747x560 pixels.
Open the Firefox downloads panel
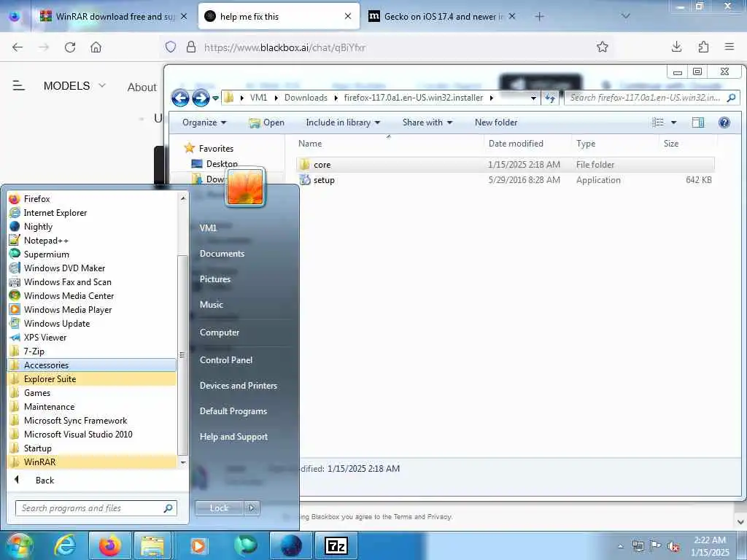[676, 47]
